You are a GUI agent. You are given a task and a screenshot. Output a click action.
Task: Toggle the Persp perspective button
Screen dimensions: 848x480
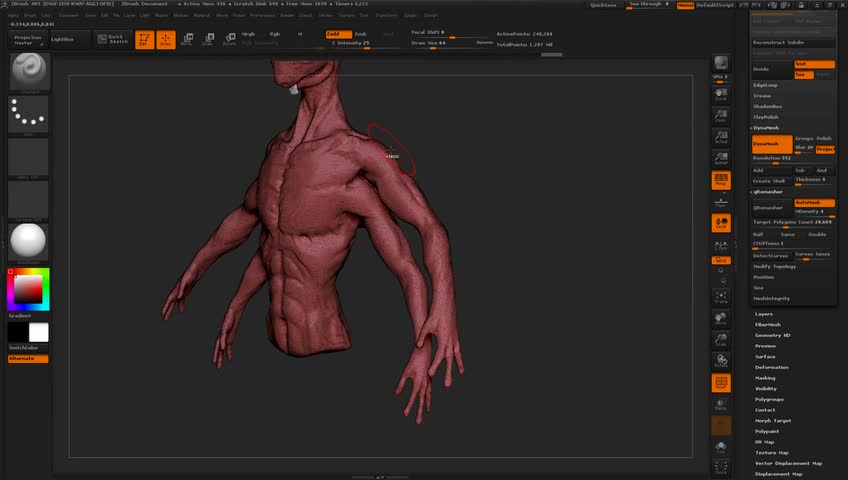pyautogui.click(x=721, y=180)
